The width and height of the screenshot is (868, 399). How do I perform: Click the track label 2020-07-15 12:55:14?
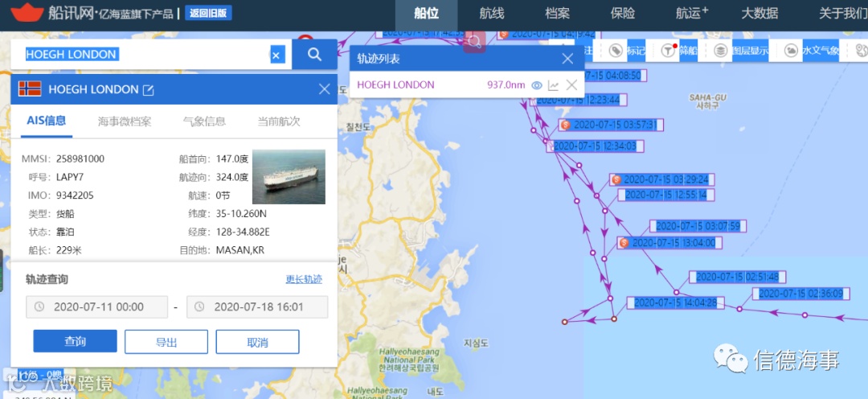[666, 195]
